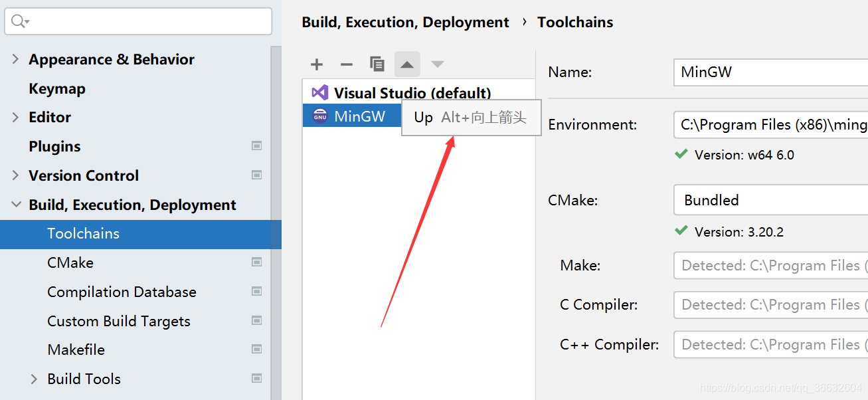This screenshot has width=868, height=400.
Task: Click the C Compiler path field
Action: pyautogui.click(x=771, y=305)
